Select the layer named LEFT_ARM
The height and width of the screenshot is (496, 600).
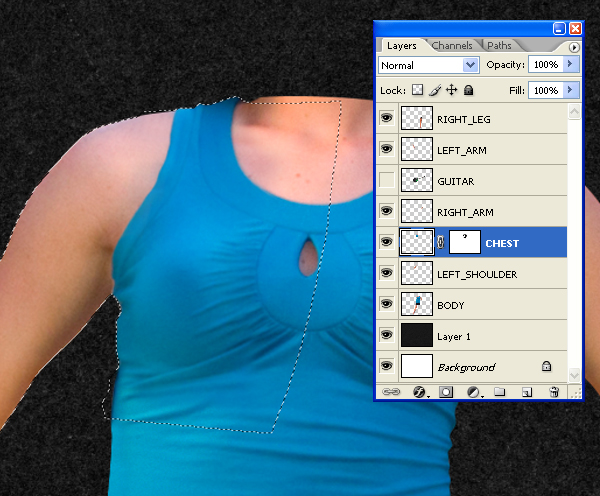point(461,150)
